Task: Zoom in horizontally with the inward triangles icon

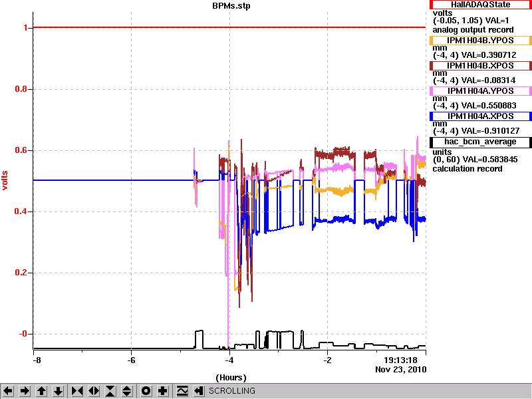Action: click(x=77, y=391)
